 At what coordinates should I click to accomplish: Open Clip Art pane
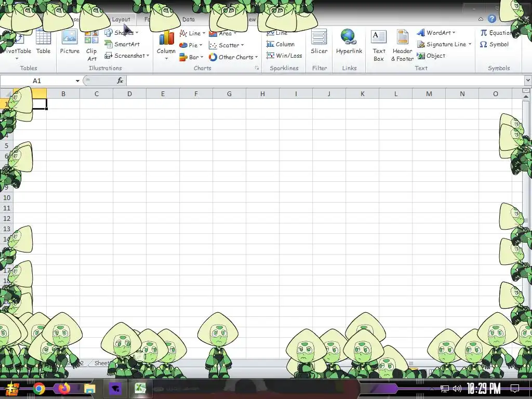tap(91, 46)
